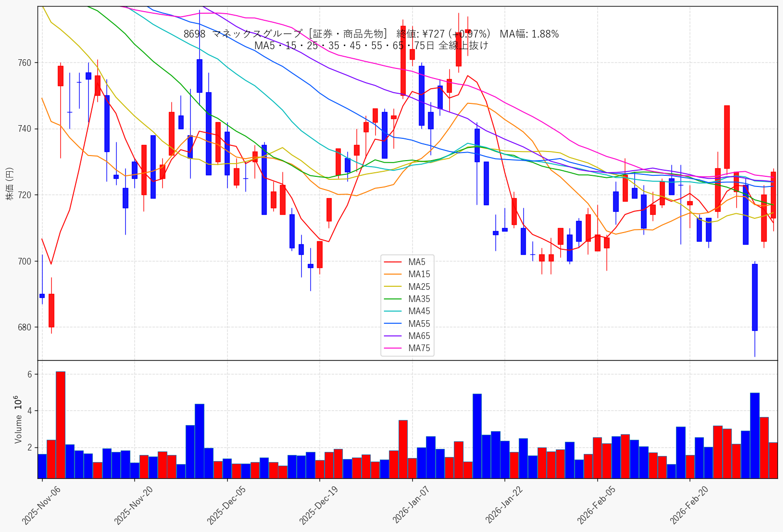Screen dimensions: 783x532
Task: Click the MA35 legend entry
Action: (x=407, y=299)
